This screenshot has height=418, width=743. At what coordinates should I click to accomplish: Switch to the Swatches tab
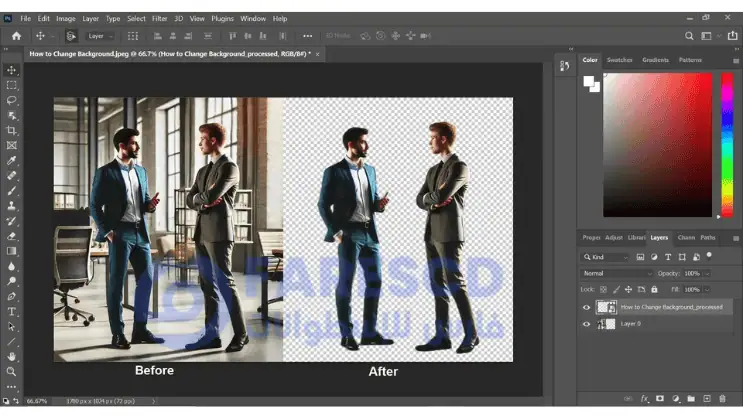[x=619, y=60]
